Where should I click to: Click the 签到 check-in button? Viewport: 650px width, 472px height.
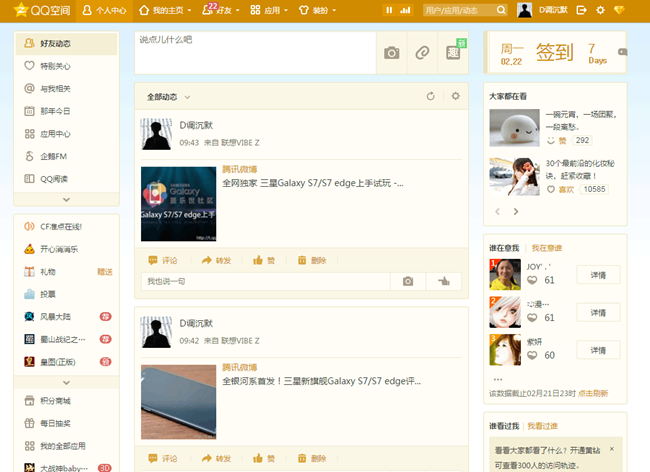(555, 52)
